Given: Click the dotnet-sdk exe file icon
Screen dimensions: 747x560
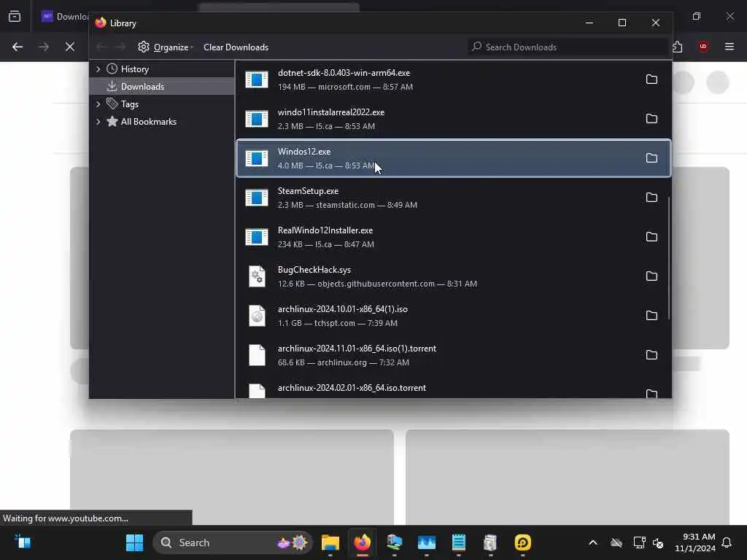Looking at the screenshot, I should (x=257, y=79).
